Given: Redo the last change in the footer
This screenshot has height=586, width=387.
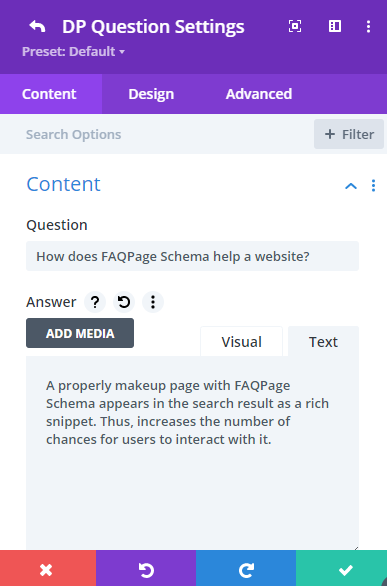Looking at the screenshot, I should [246, 568].
